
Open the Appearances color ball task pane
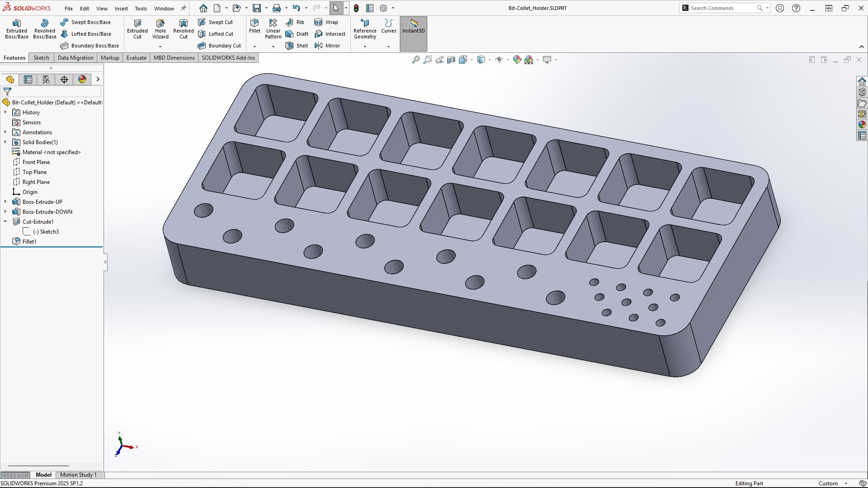click(862, 125)
